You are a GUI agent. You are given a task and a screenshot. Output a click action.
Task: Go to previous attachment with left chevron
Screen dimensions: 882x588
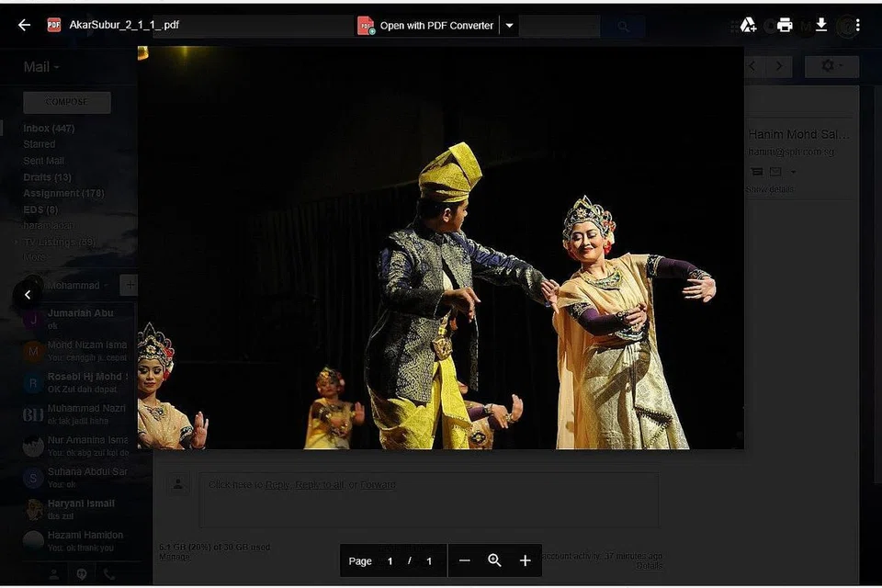pyautogui.click(x=28, y=294)
